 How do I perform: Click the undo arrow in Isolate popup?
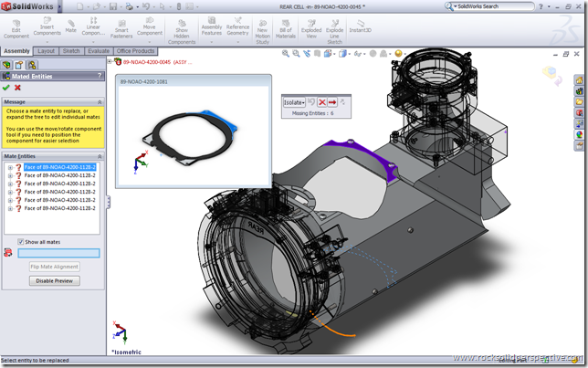pos(311,102)
